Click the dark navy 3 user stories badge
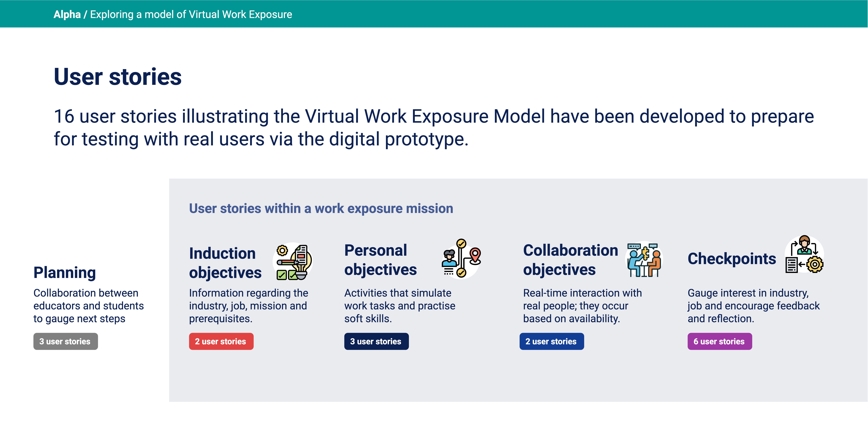868x429 pixels. point(376,341)
